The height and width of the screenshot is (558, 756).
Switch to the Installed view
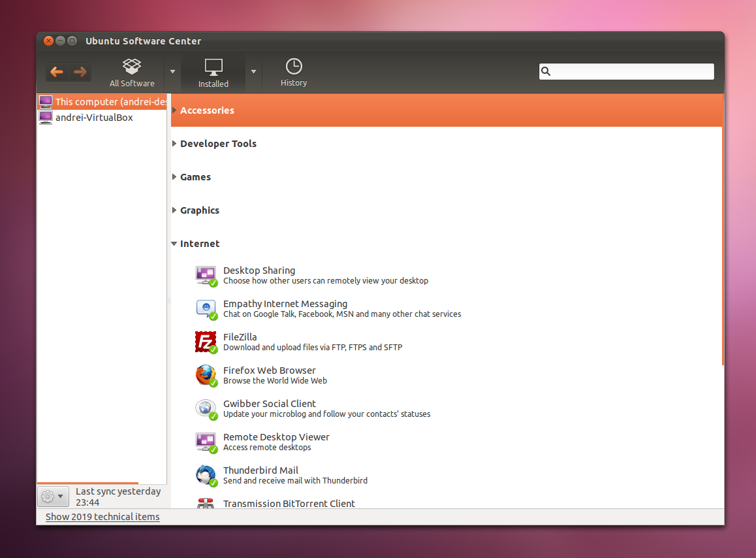(x=213, y=73)
